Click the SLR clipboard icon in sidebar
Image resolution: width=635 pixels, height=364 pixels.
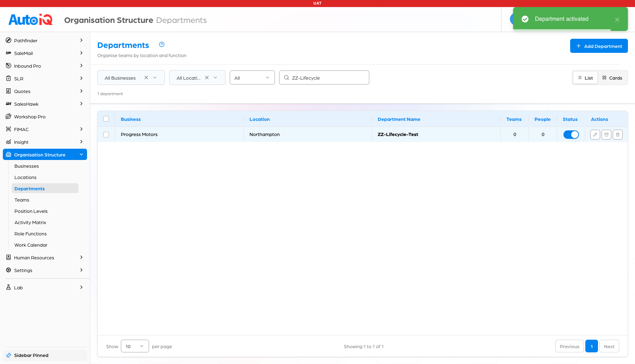coord(8,79)
